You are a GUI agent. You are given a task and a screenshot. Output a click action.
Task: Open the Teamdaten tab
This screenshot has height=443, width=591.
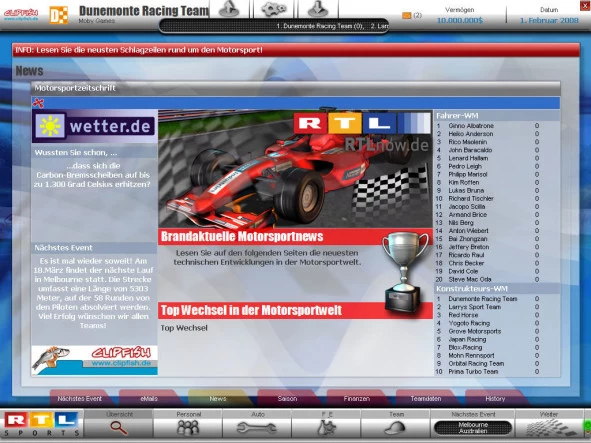click(426, 399)
